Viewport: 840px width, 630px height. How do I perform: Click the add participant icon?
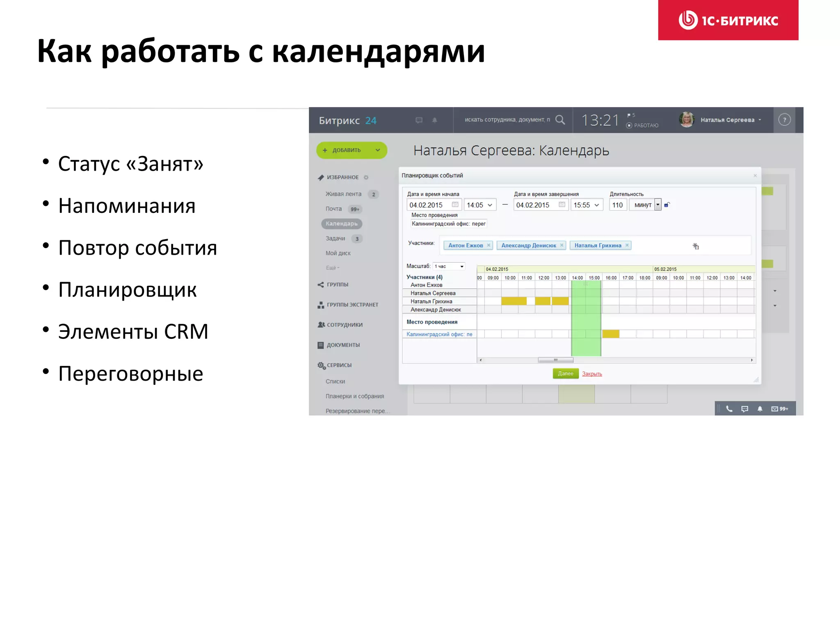[x=696, y=246]
